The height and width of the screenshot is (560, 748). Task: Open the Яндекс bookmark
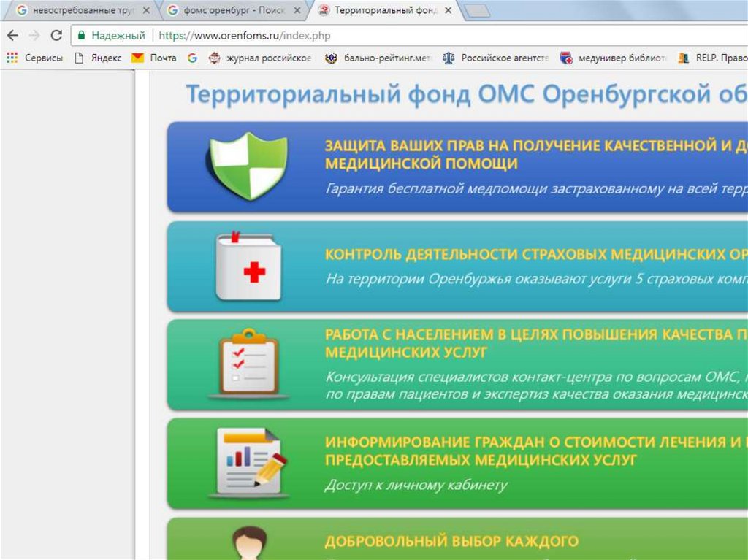[99, 58]
